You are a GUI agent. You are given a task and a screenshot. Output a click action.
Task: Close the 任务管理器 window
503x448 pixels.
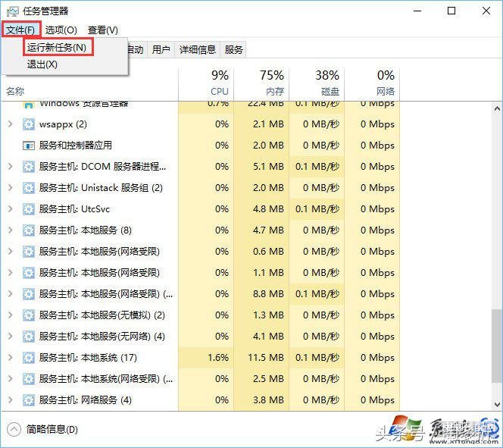486,11
